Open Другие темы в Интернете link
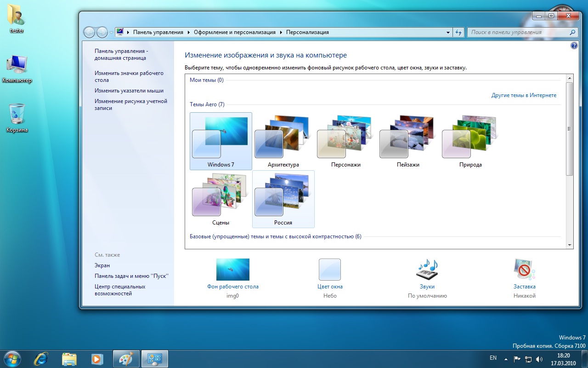 [524, 95]
